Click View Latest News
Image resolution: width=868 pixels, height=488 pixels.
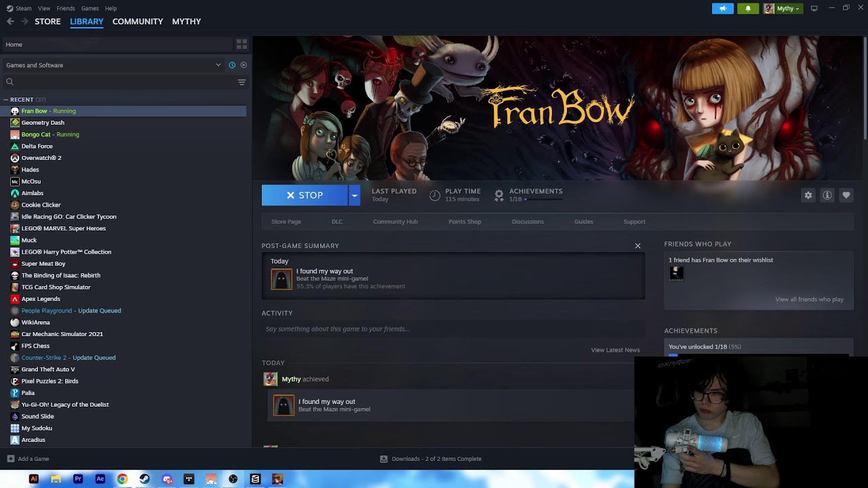tap(615, 350)
